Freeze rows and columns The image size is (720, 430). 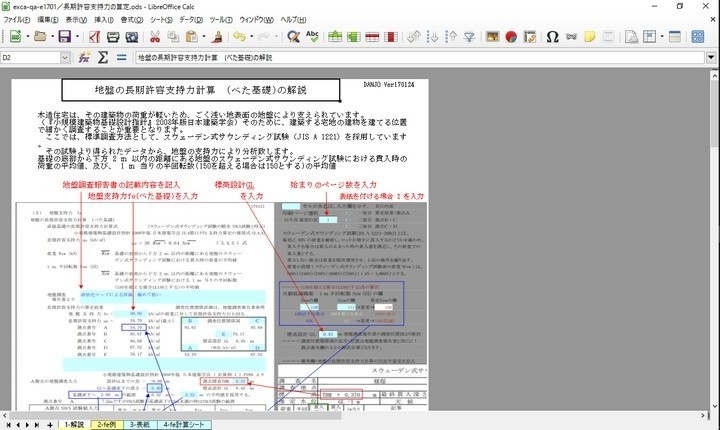point(649,36)
